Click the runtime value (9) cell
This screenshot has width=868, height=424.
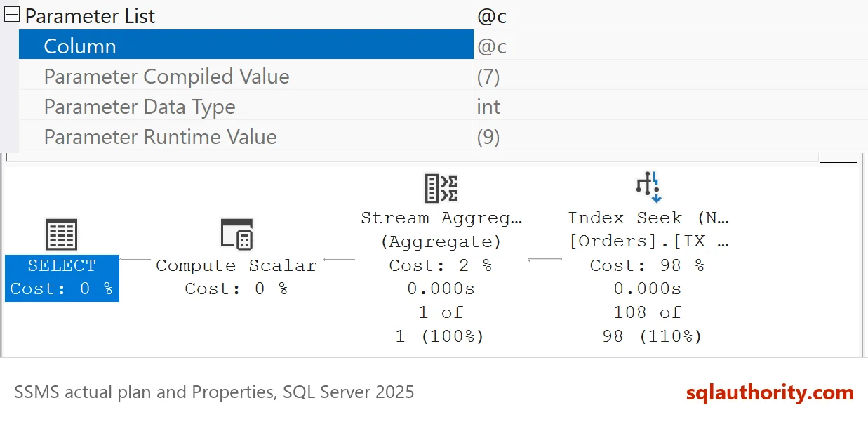(x=488, y=137)
